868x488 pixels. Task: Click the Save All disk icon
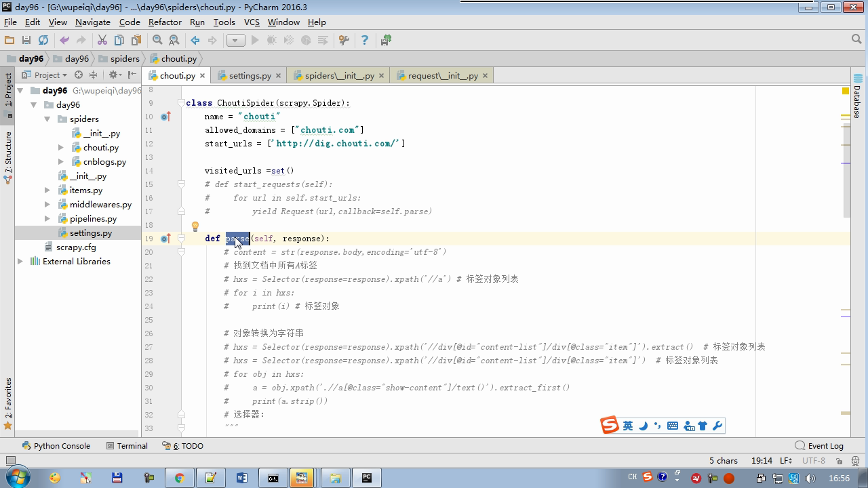click(26, 41)
